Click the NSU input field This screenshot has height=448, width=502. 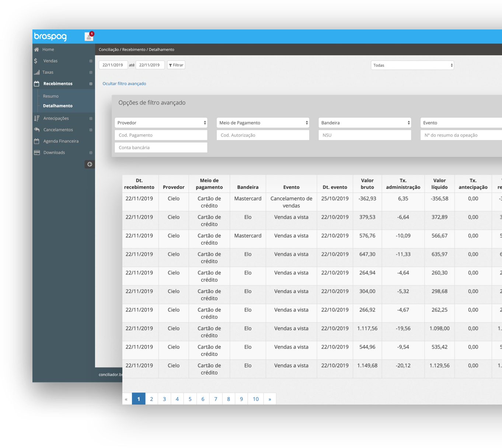coord(365,135)
